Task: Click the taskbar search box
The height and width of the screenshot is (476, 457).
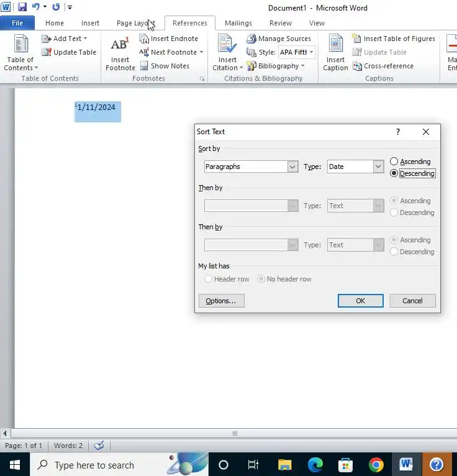Action: (119, 465)
